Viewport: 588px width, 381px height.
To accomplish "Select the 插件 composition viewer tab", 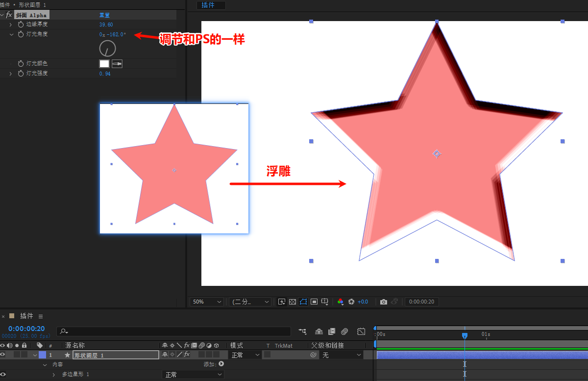I will 211,5.
